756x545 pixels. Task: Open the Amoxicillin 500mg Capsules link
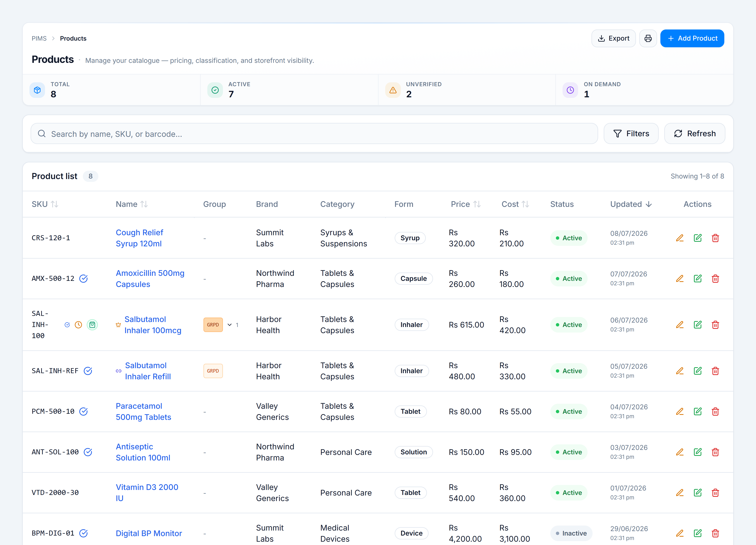pyautogui.click(x=150, y=278)
